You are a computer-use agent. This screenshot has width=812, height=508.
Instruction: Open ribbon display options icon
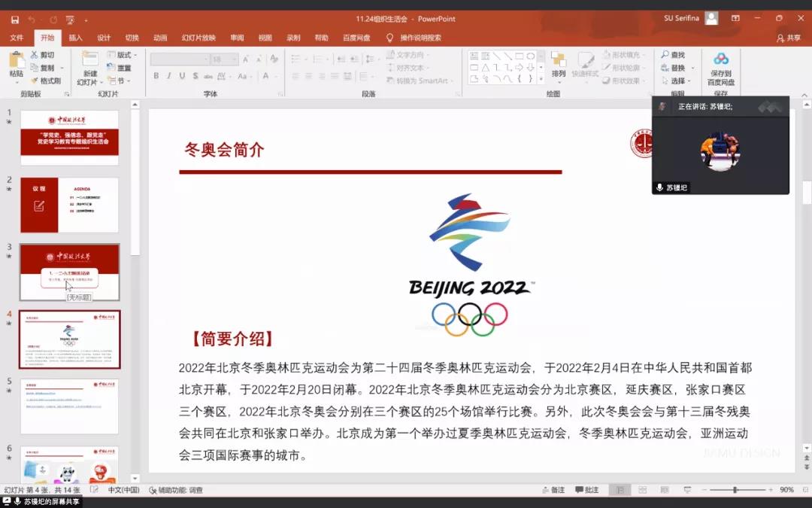(735, 19)
